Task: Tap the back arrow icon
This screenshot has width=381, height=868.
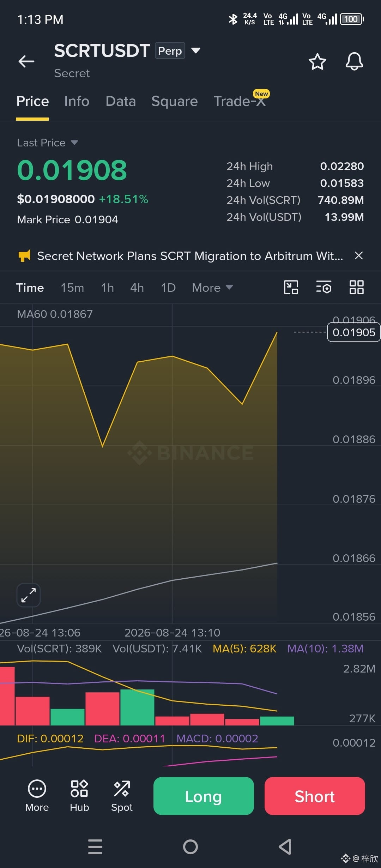Action: coord(26,61)
